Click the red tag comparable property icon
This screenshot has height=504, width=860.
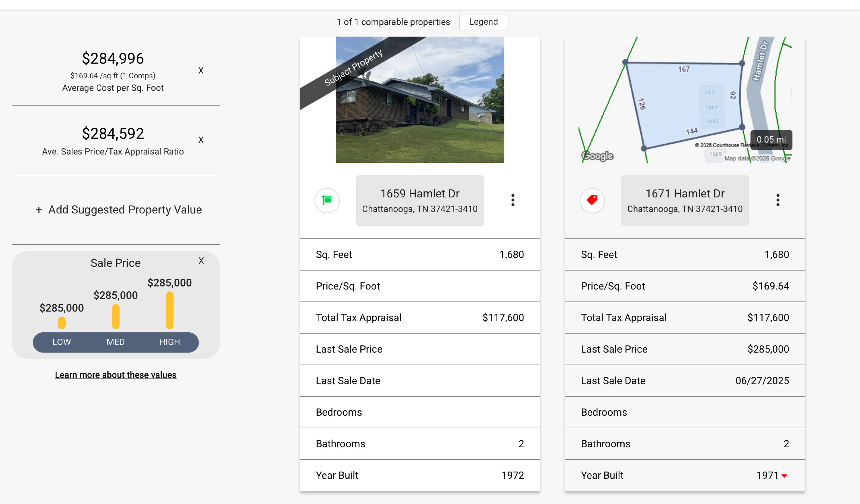click(x=592, y=200)
